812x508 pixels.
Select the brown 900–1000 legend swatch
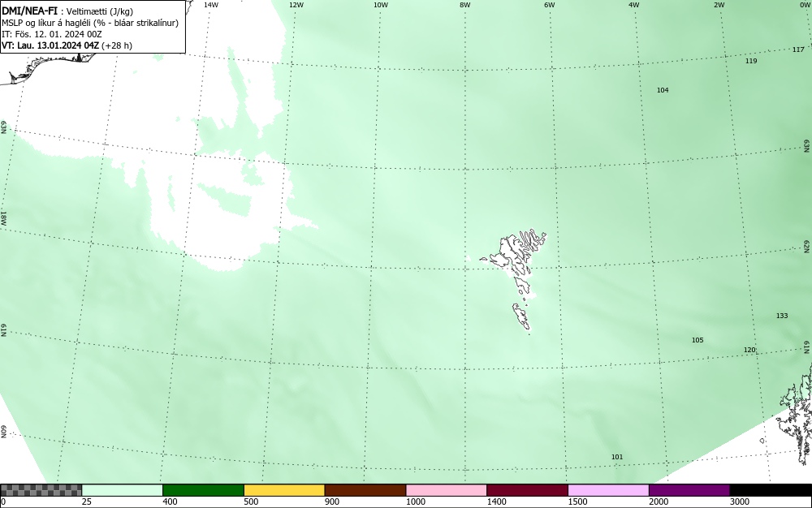(365, 490)
